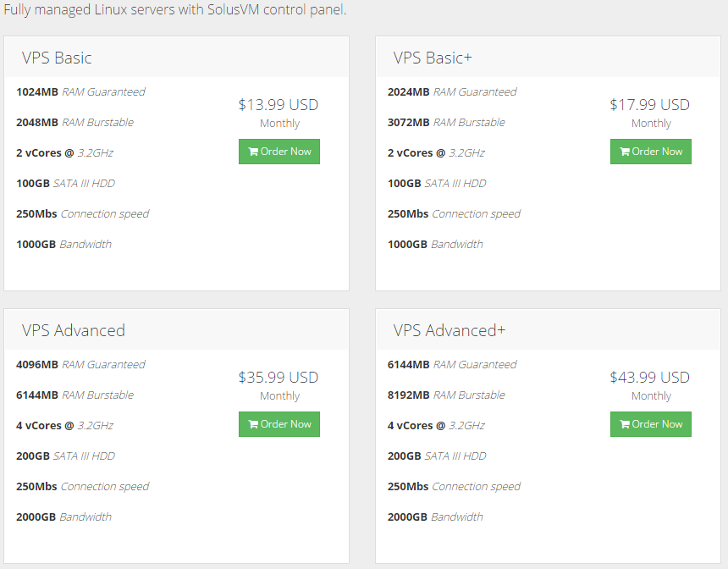Click the 8192MB RAM Burstable spec line
Viewport: 728px width, 569px height.
click(446, 395)
